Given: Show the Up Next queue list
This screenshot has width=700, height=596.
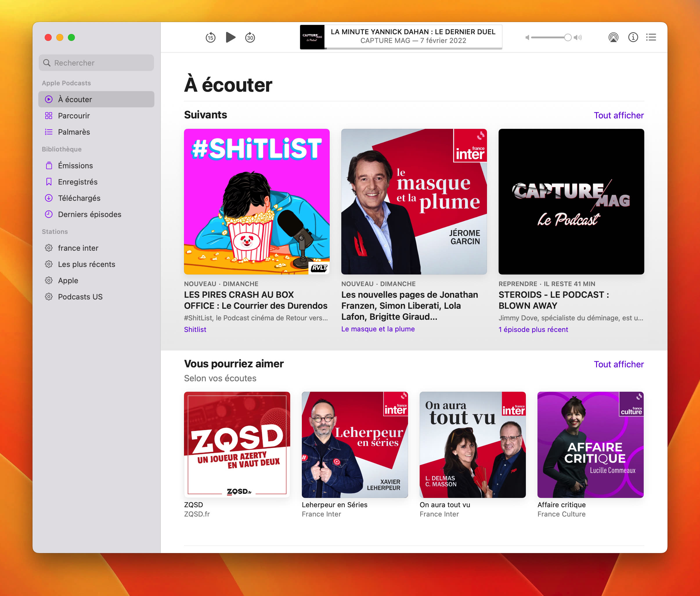Looking at the screenshot, I should click(x=651, y=37).
